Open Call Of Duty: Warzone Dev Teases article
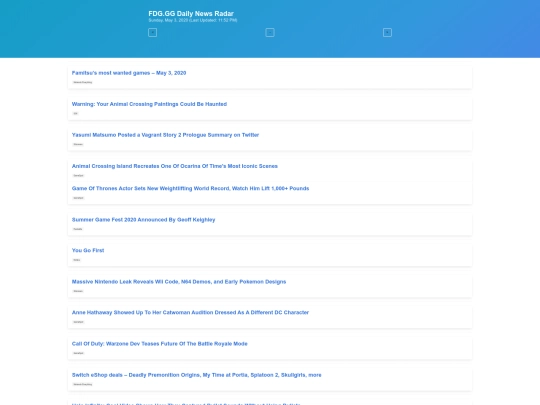Viewport: 540px width, 405px height. click(159, 344)
